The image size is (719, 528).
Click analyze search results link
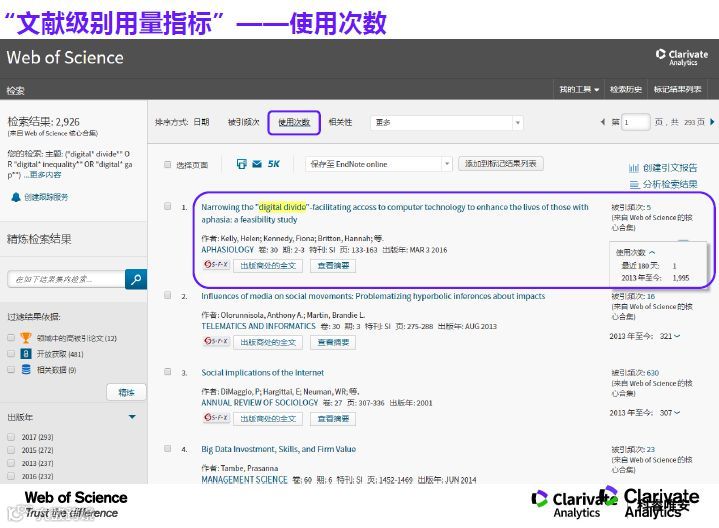pyautogui.click(x=670, y=184)
